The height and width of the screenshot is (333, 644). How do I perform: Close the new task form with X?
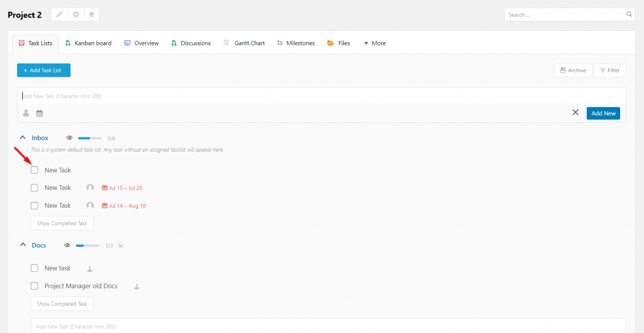575,113
